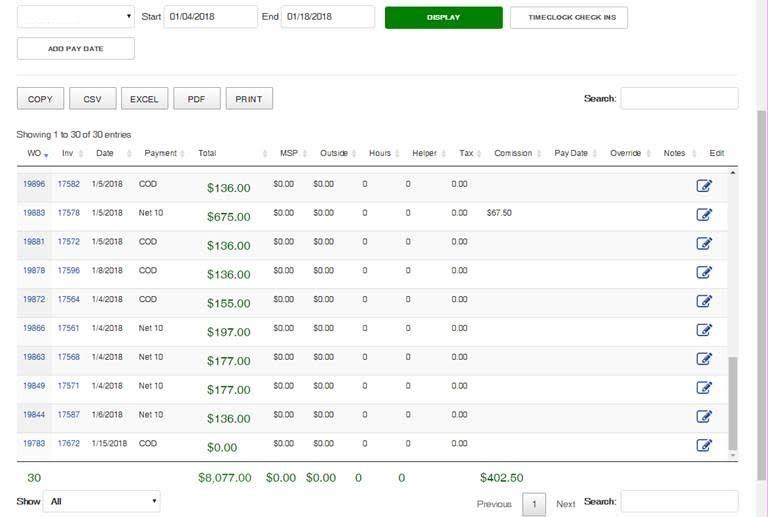The image size is (768, 517).
Task: Open the Show entries dropdown set to All
Action: (101, 501)
